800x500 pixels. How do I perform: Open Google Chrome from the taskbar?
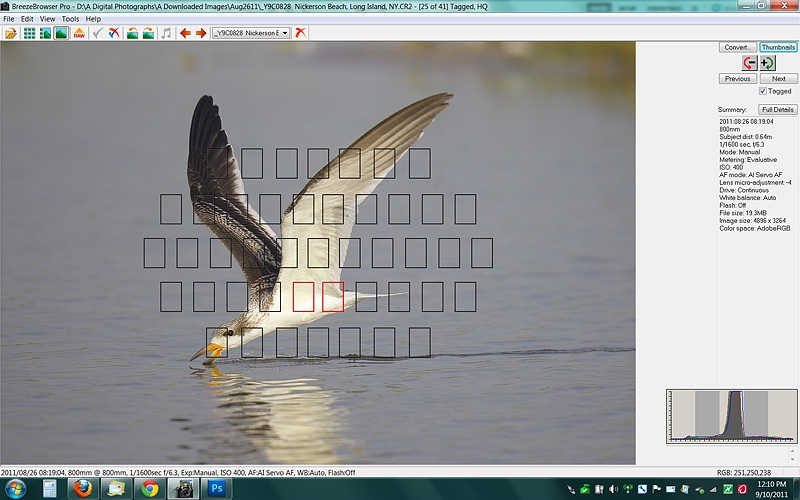tap(149, 489)
